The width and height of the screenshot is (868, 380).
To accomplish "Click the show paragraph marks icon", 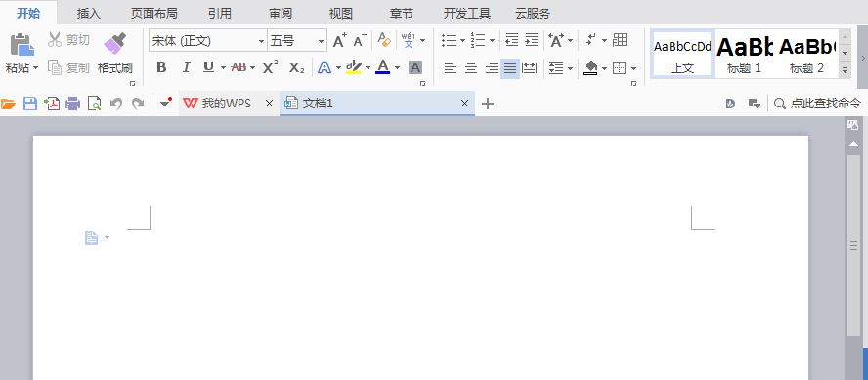I will 591,40.
